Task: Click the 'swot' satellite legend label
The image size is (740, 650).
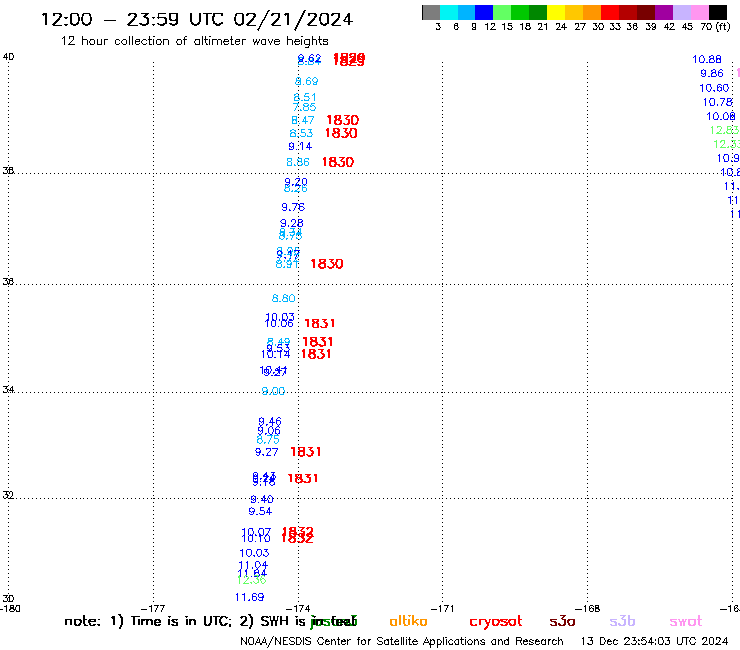Action: [x=686, y=621]
